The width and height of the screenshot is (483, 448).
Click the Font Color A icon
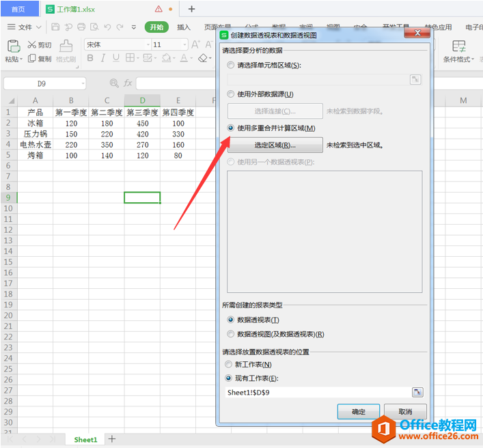point(184,58)
